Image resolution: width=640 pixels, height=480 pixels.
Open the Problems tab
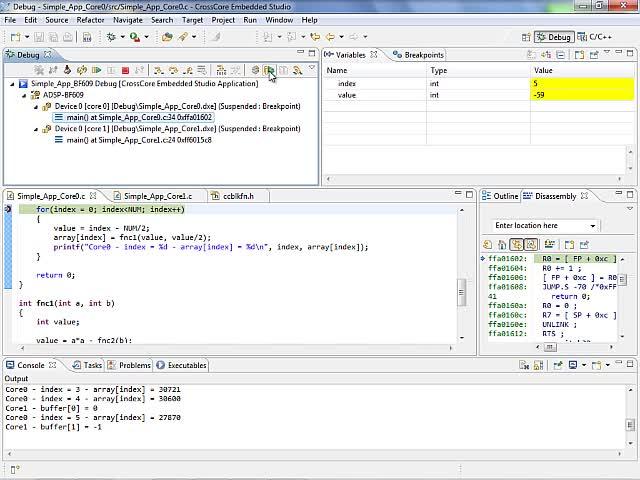tap(129, 365)
